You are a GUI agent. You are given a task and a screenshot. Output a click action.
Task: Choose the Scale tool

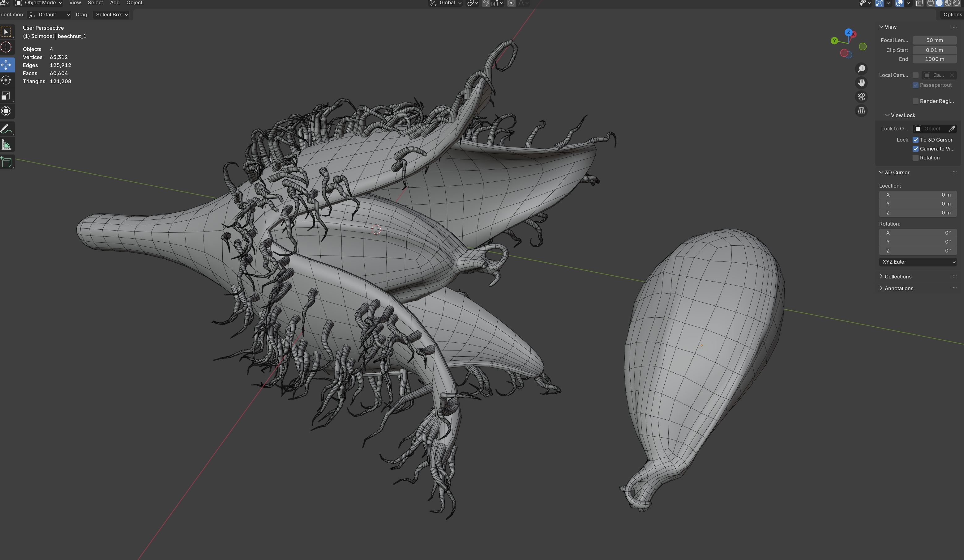pos(6,96)
